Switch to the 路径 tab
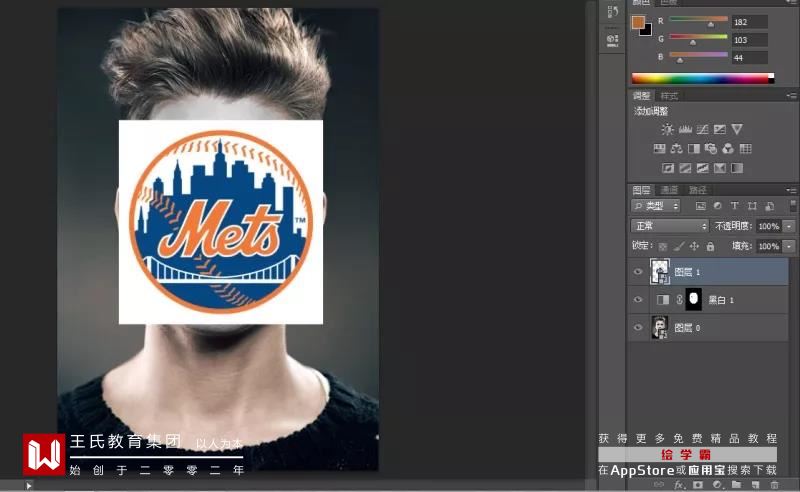The height and width of the screenshot is (492, 800). click(697, 190)
